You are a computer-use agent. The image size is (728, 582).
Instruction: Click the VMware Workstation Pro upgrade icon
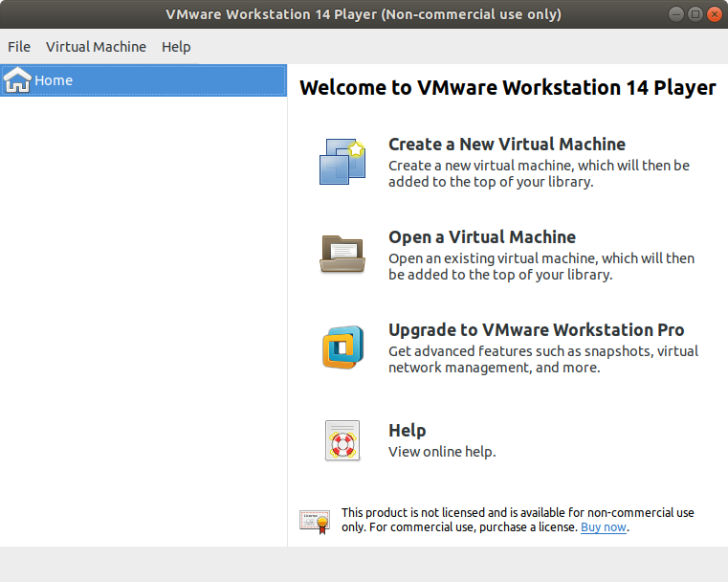[x=342, y=347]
